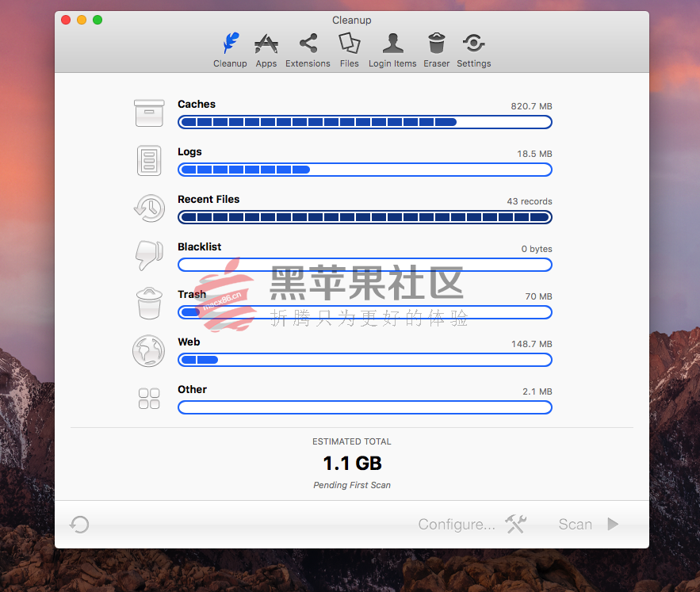Click the 148.7 MB web size

click(x=532, y=344)
